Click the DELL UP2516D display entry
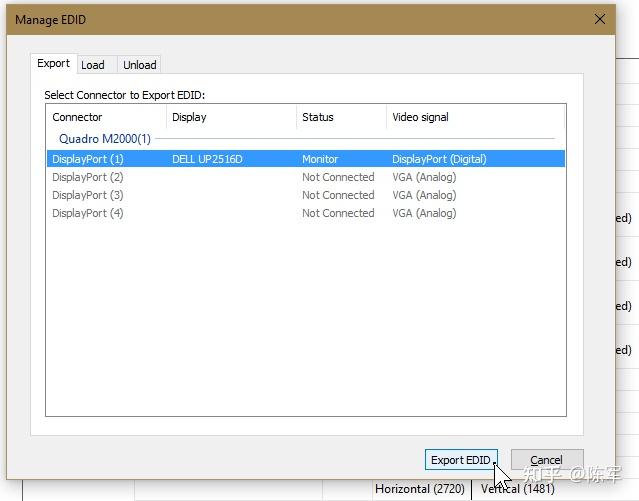This screenshot has height=501, width=639. [207, 159]
